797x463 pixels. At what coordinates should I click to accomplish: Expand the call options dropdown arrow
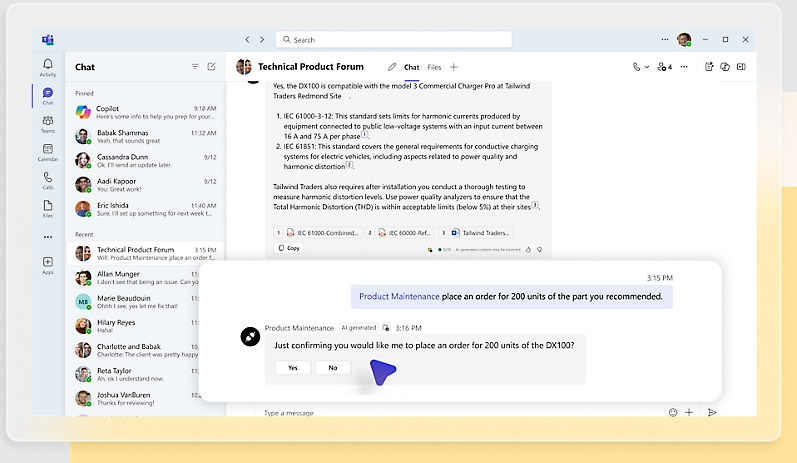pyautogui.click(x=647, y=67)
